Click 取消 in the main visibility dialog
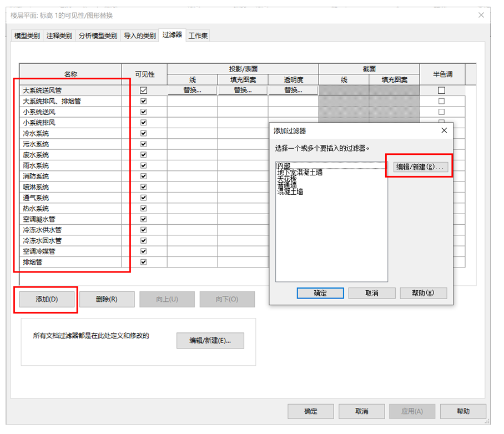The image size is (504, 434). pos(361,411)
